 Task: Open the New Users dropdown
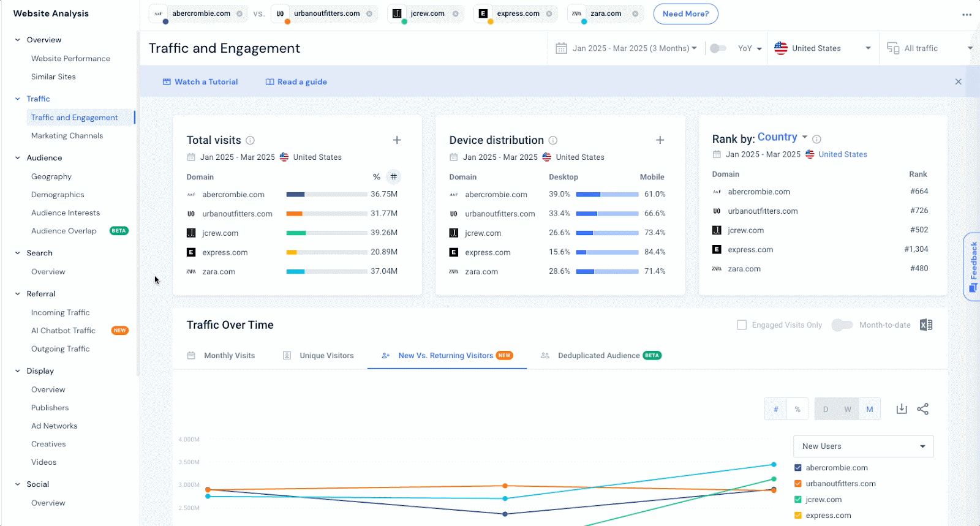(864, 446)
